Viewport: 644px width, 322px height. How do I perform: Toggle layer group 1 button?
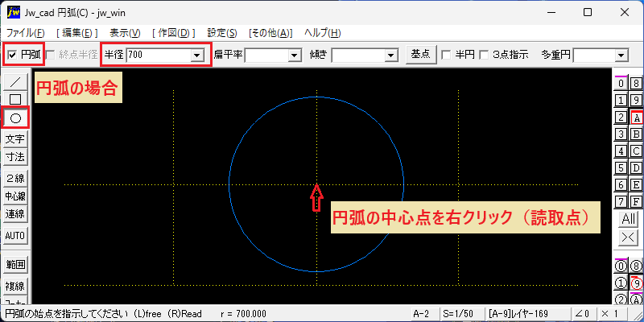coord(621,100)
